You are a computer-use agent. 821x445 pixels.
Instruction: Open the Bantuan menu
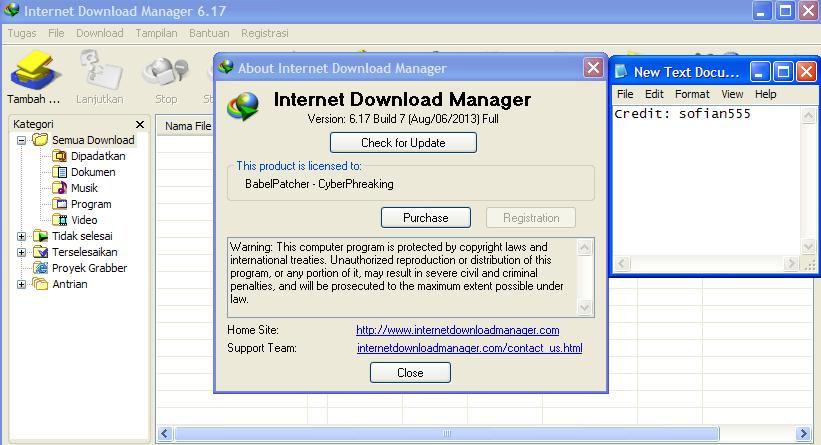(209, 33)
